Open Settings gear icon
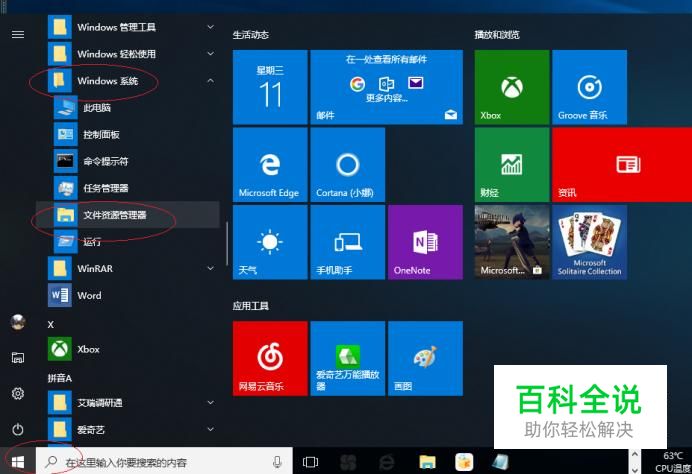692x474 pixels. pos(18,393)
